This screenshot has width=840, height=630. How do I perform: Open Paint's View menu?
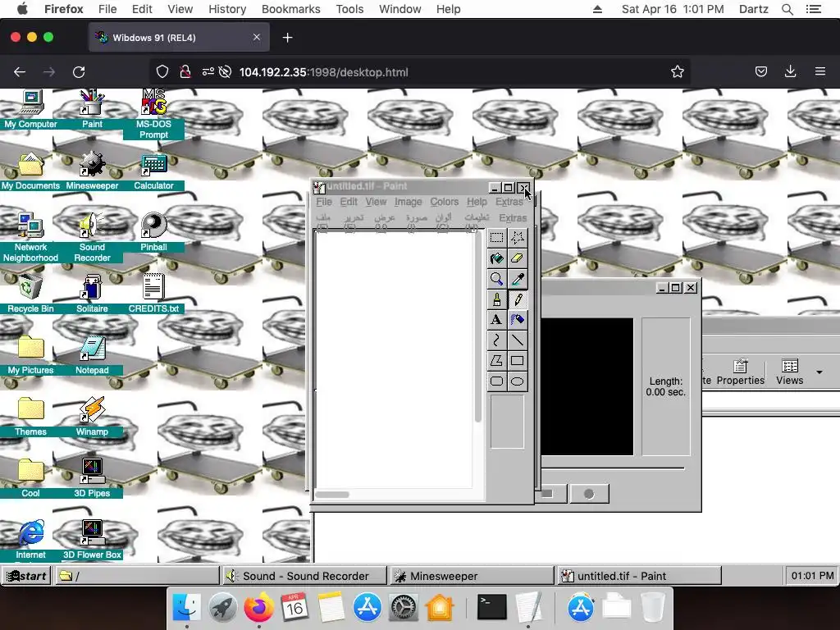[x=376, y=202]
